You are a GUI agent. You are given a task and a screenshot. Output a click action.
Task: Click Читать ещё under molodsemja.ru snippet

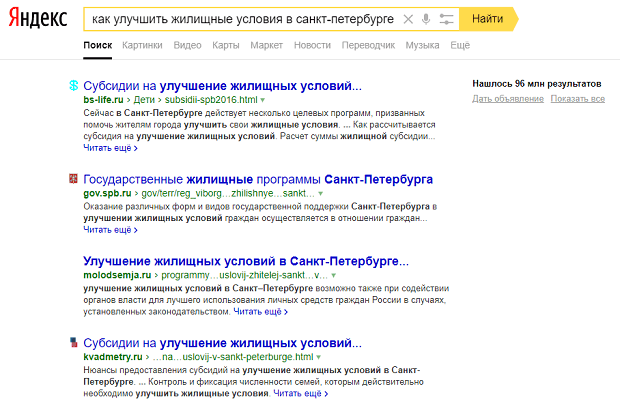coord(261,312)
